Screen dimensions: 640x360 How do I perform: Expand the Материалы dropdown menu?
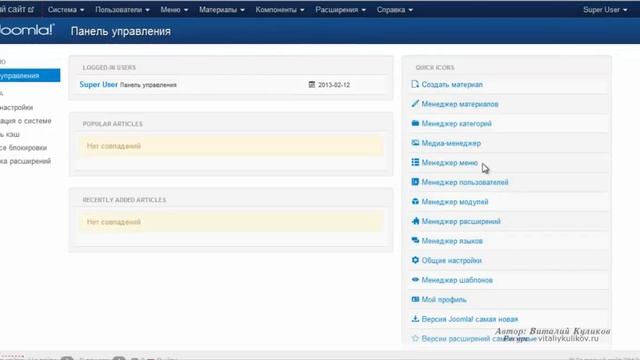tap(222, 9)
